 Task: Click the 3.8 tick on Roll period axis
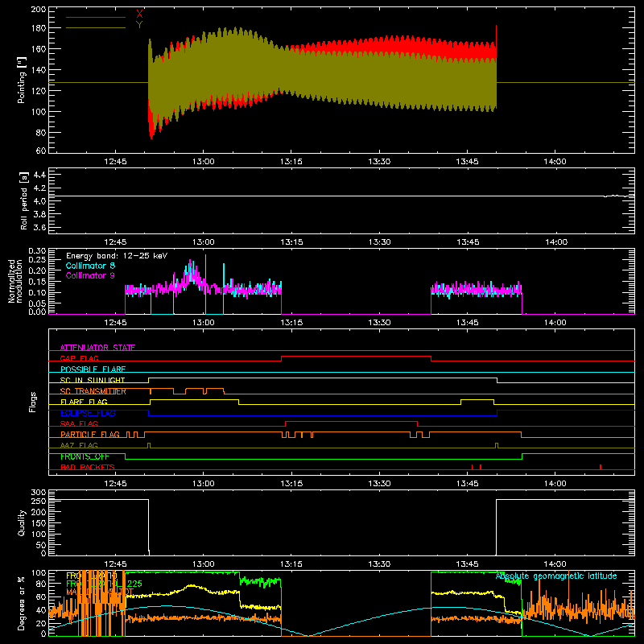coord(39,214)
